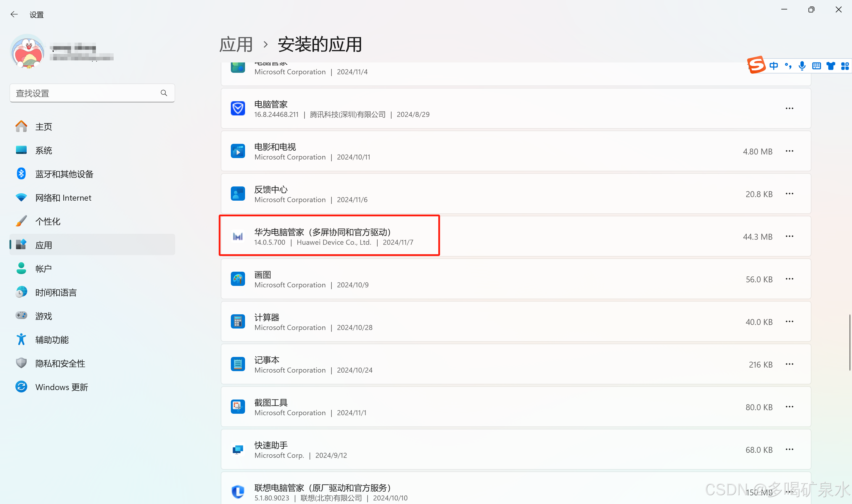Screen dimensions: 852x504
Task: Open more options for 华为电脑管家
Action: click(x=790, y=236)
